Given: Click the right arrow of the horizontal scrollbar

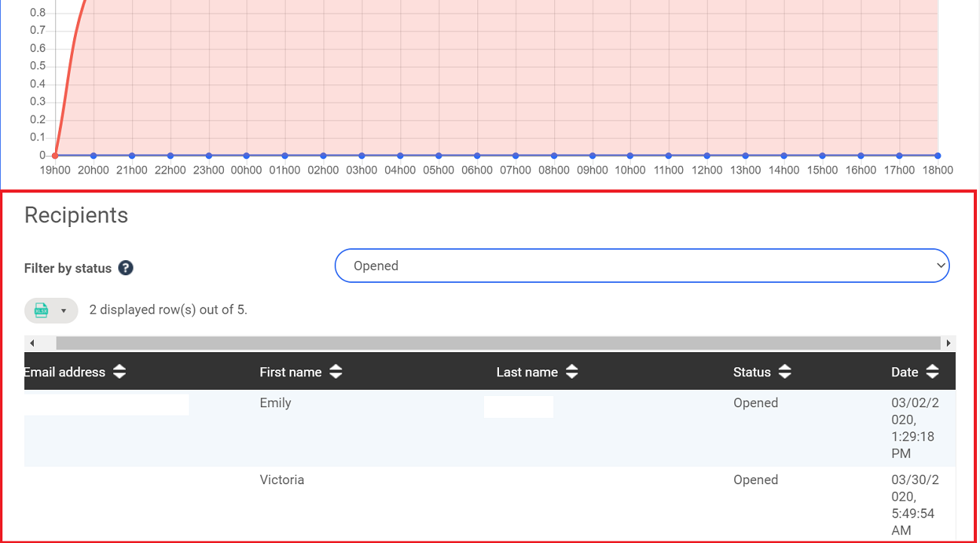Looking at the screenshot, I should click(948, 343).
